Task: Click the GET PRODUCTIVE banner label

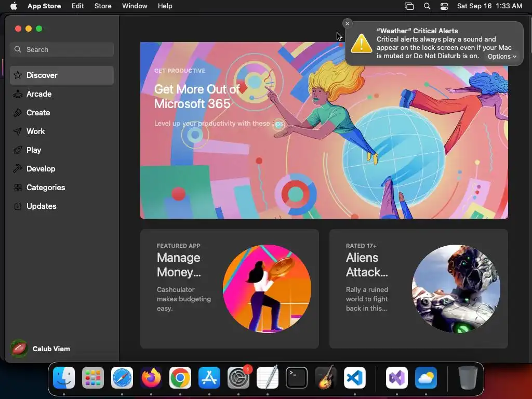Action: pyautogui.click(x=179, y=71)
